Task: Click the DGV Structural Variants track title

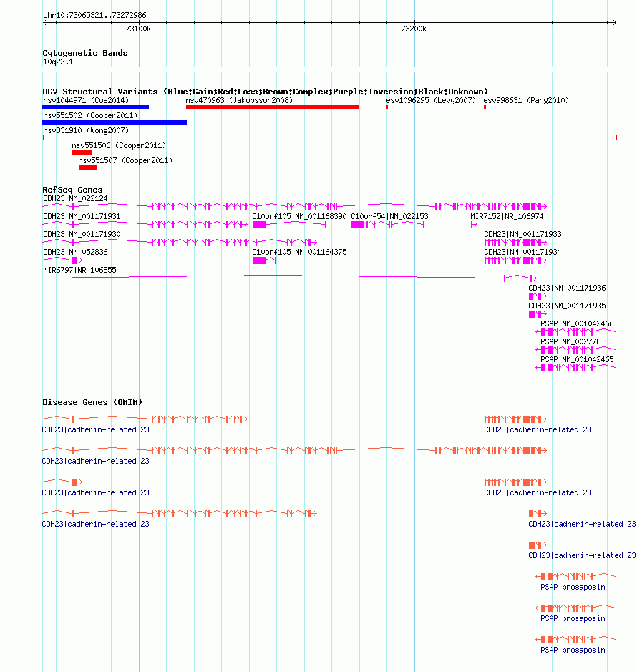Action: coord(265,92)
